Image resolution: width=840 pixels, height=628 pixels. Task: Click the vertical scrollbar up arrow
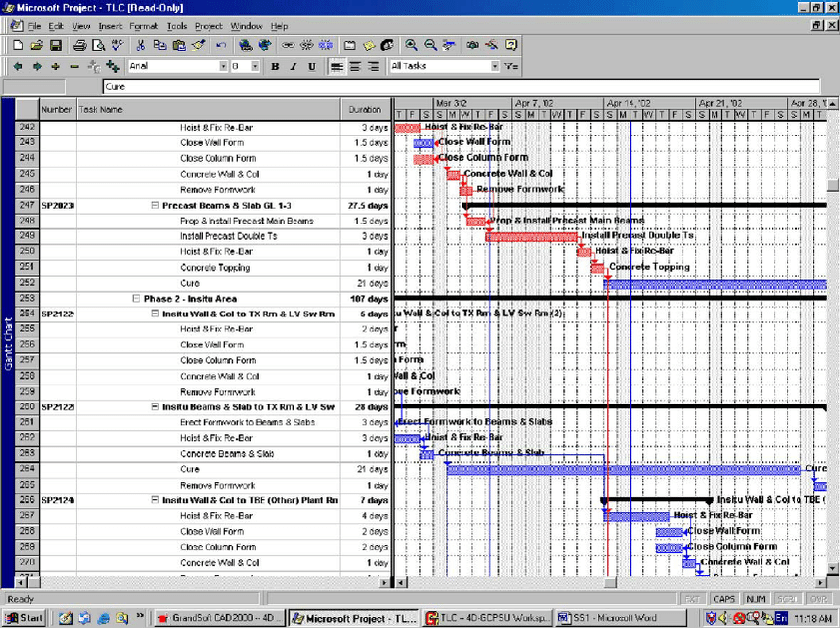pos(833,102)
